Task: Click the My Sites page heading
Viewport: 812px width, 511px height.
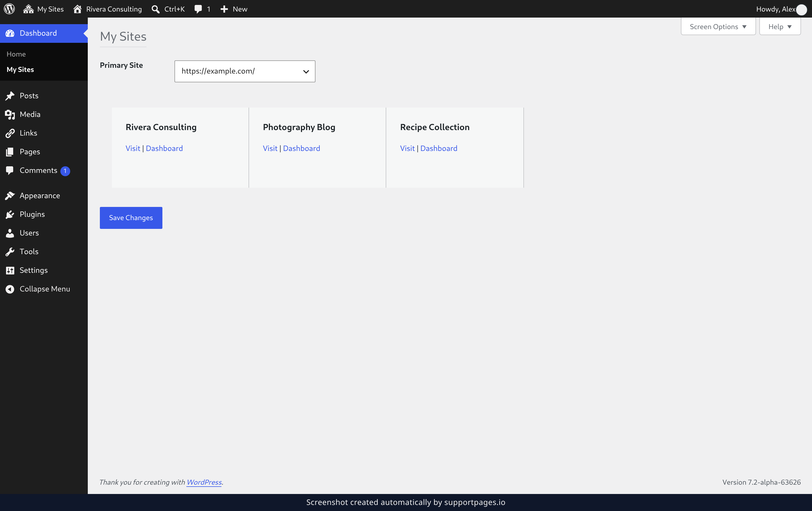Action: point(123,36)
